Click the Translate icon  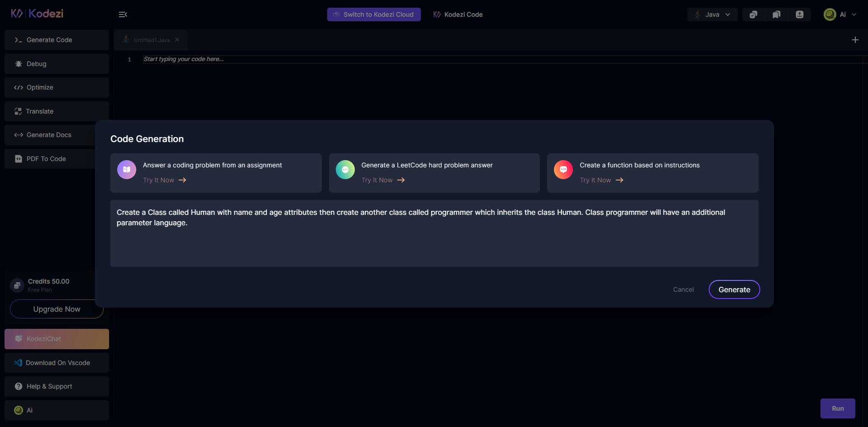coord(18,111)
